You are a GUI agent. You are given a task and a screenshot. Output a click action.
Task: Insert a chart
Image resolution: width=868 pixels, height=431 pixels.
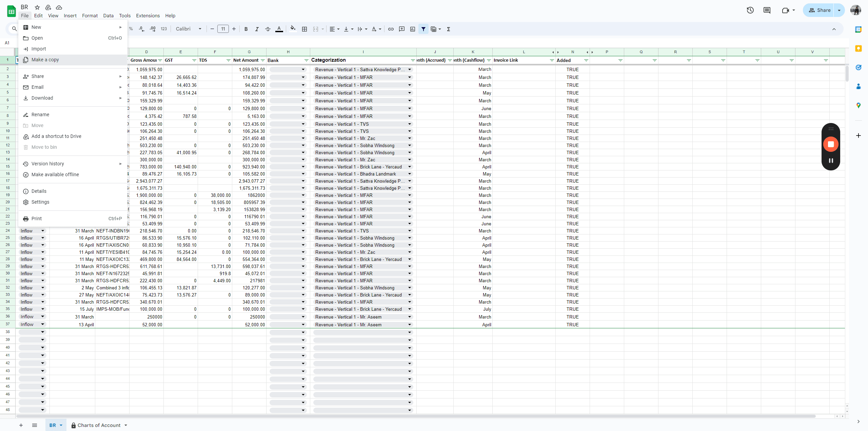(412, 29)
